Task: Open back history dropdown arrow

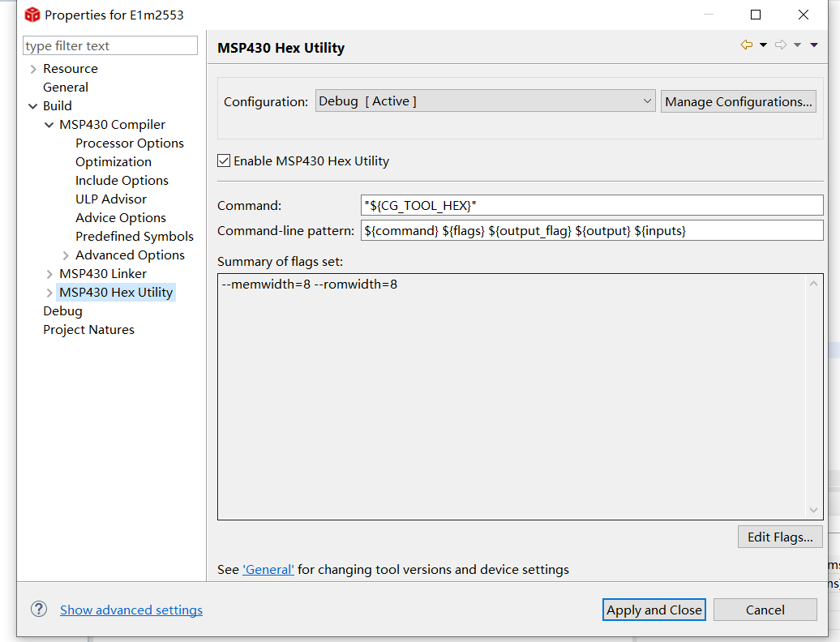Action: [x=763, y=45]
